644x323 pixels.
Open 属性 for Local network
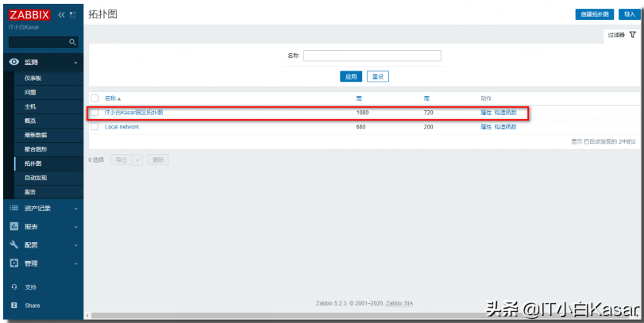click(x=486, y=127)
